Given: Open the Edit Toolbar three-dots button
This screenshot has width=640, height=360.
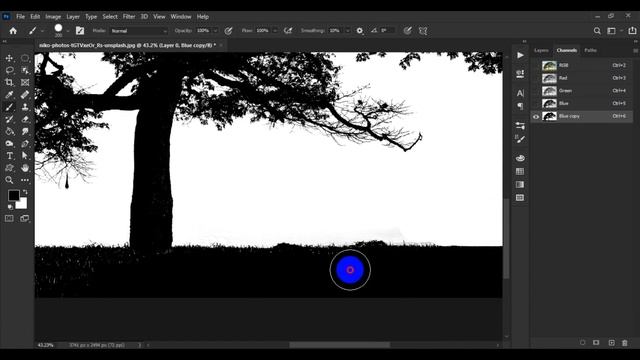Looking at the screenshot, I should click(x=25, y=180).
